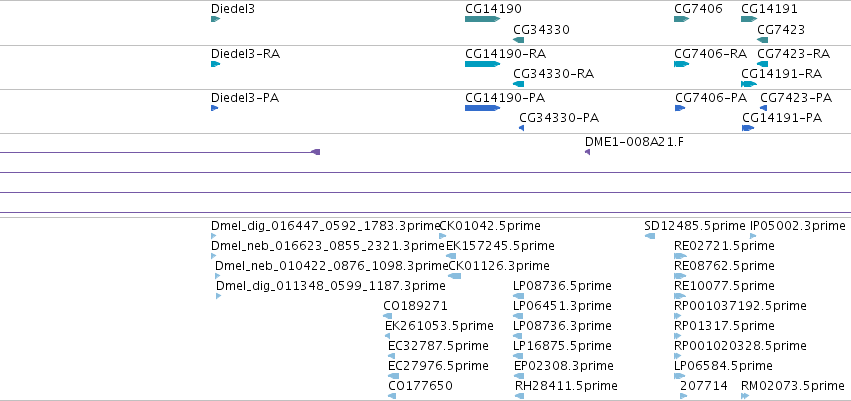Open the RM02073.5prime EST label
This screenshot has height=401, width=851.
coord(793,386)
